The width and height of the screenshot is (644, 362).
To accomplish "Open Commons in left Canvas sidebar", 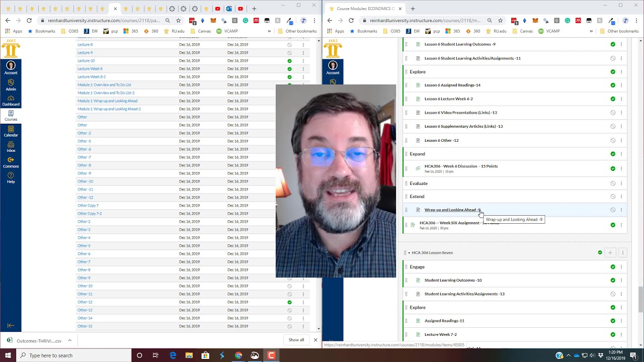I will click(x=11, y=162).
